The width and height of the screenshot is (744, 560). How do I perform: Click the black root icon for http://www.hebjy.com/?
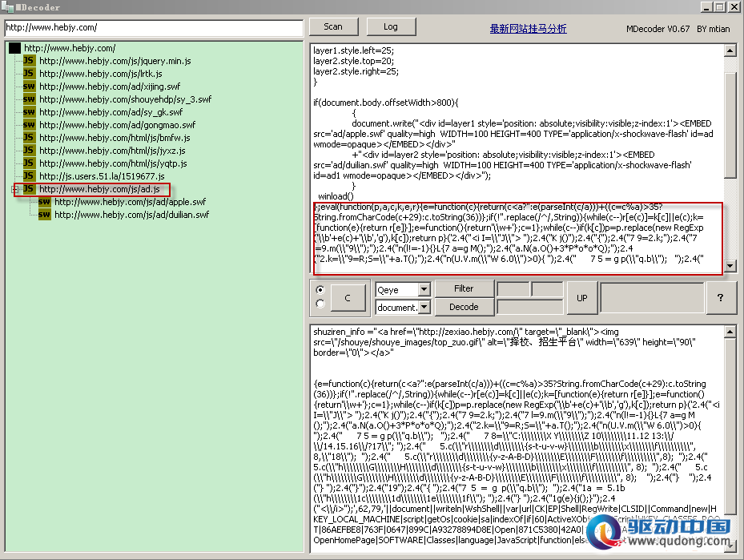14,48
